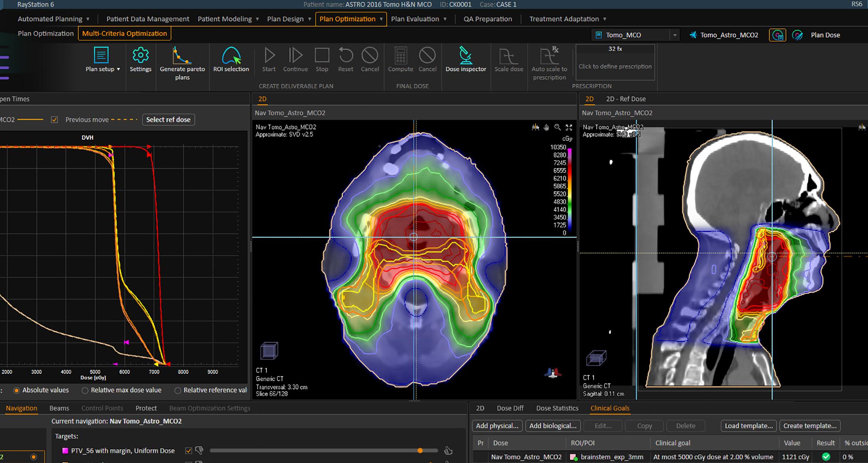Toggle the Previous move checkbox

click(x=55, y=120)
